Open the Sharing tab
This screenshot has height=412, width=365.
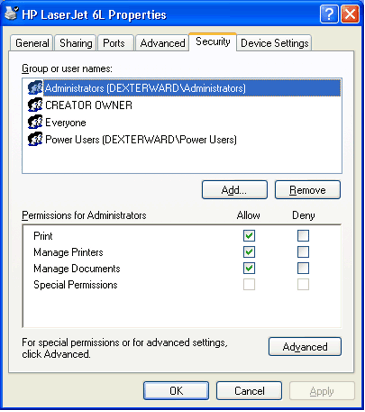point(76,43)
